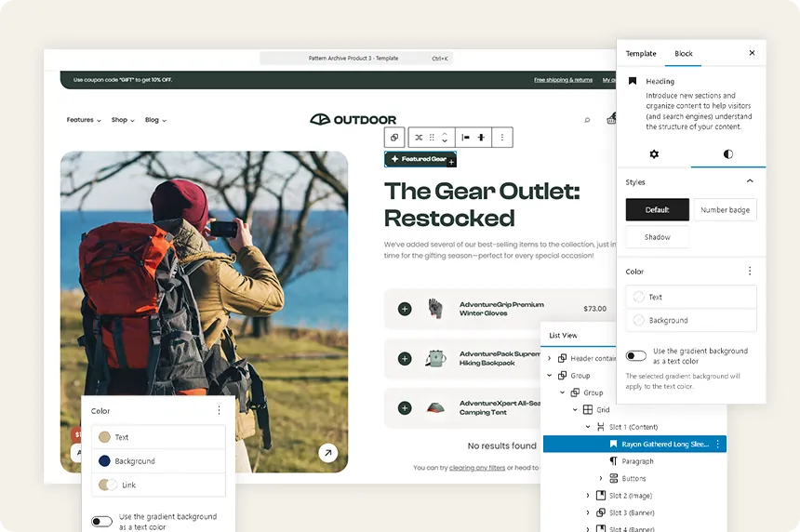Collapse the nested Group in List View
Screen dimensions: 800x532
click(562, 392)
